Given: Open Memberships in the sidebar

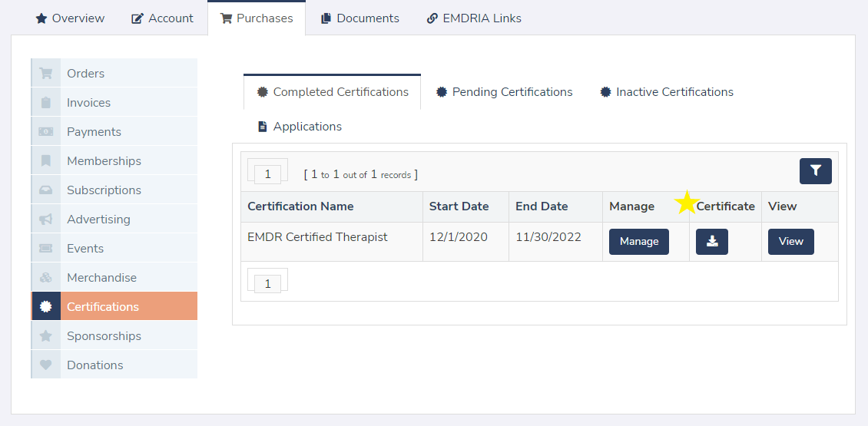Looking at the screenshot, I should (x=114, y=161).
